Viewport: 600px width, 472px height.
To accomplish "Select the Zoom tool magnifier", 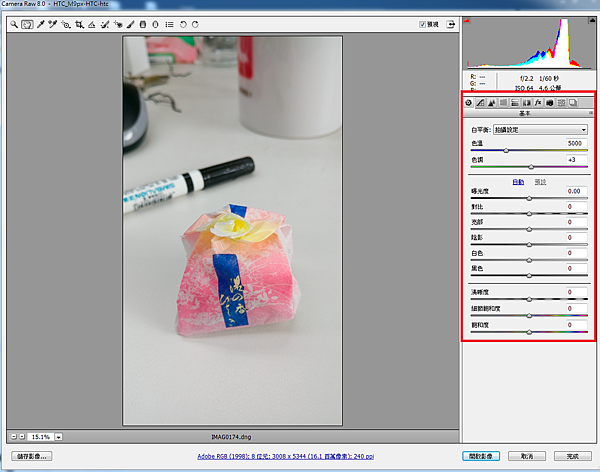I will pyautogui.click(x=14, y=24).
